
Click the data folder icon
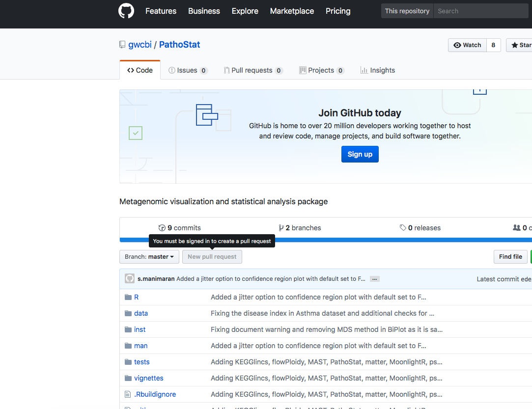coord(128,313)
